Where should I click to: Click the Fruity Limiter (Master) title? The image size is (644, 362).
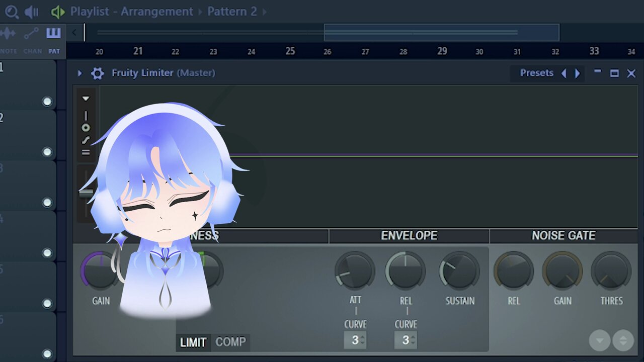coord(163,73)
